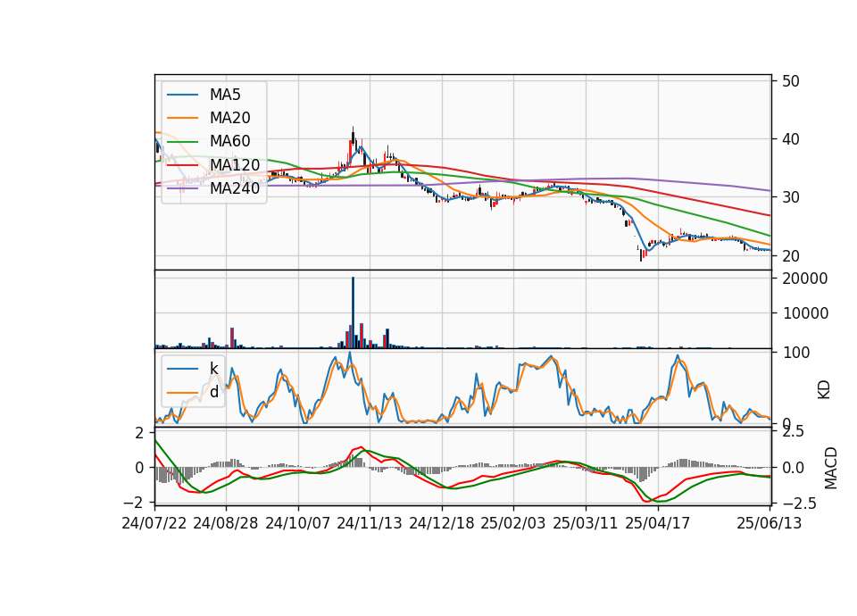Click the MA20 legend label
Screen dimensions: 857x616
tap(229, 118)
